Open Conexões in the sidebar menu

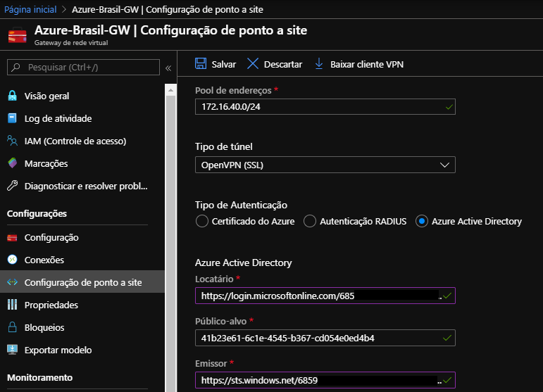coord(44,260)
